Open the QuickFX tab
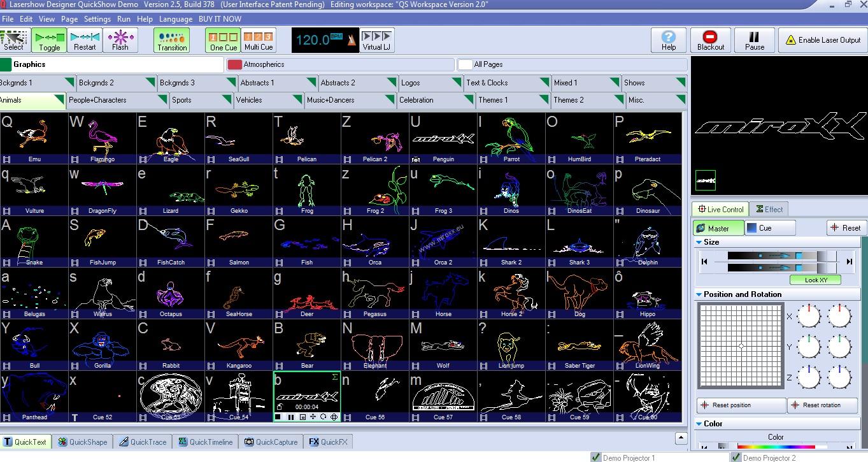The image size is (868, 462). click(328, 442)
